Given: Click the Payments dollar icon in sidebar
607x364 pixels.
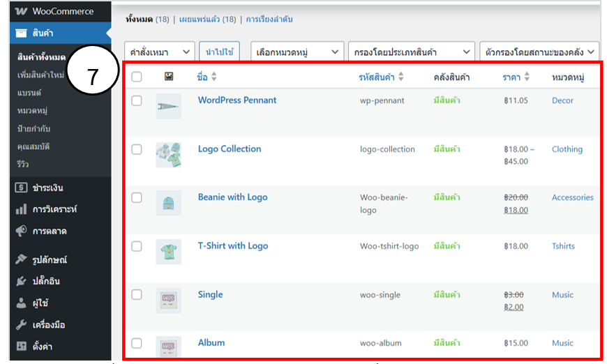Looking at the screenshot, I should click(x=21, y=188).
